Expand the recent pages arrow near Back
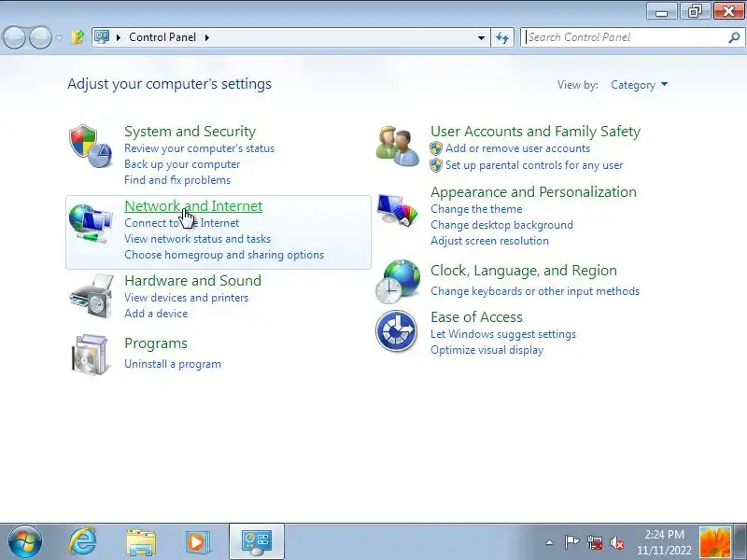 tap(59, 37)
